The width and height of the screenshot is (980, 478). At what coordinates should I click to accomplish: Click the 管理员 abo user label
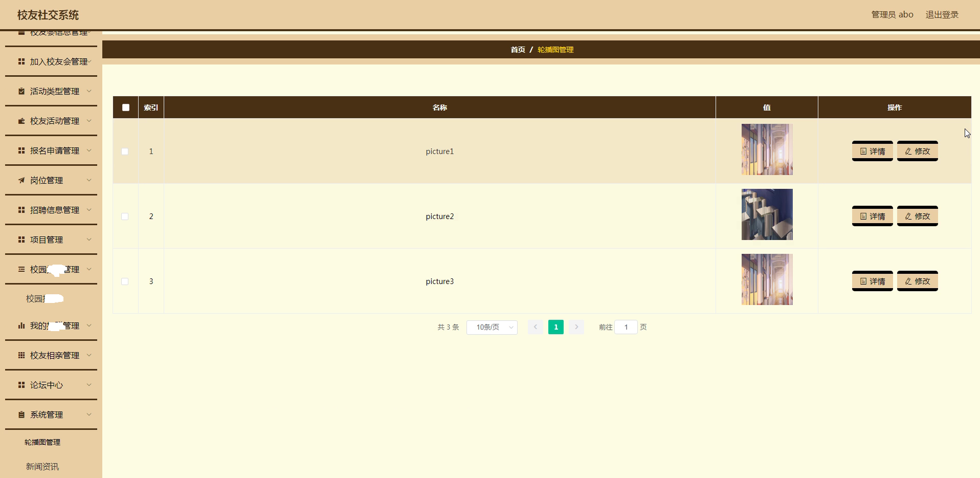(893, 14)
